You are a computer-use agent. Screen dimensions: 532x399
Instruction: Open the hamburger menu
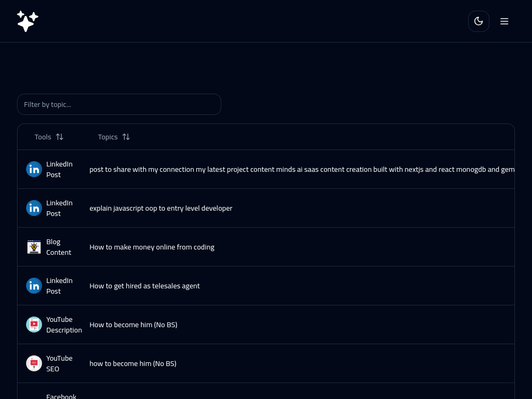click(x=504, y=21)
